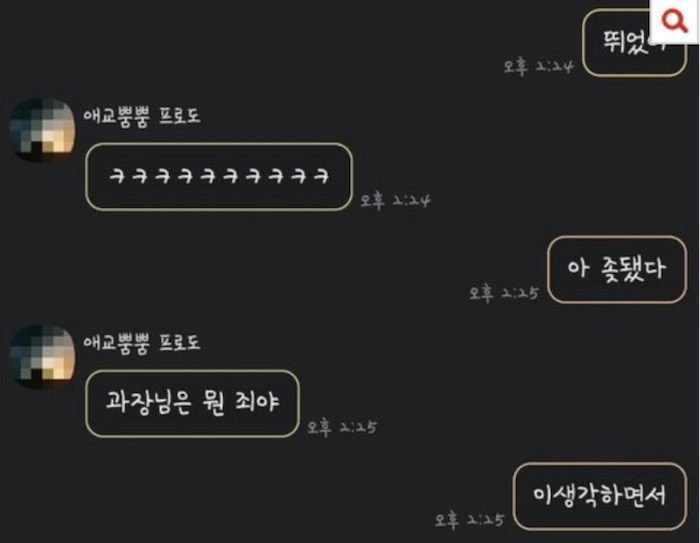This screenshot has width=700, height=543.
Task: Select the '과장님은 뭔 죄야' message bubble
Action: (x=192, y=403)
